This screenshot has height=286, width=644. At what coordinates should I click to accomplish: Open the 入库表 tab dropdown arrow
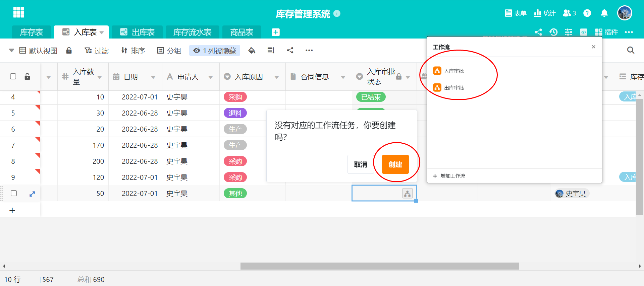pos(102,32)
